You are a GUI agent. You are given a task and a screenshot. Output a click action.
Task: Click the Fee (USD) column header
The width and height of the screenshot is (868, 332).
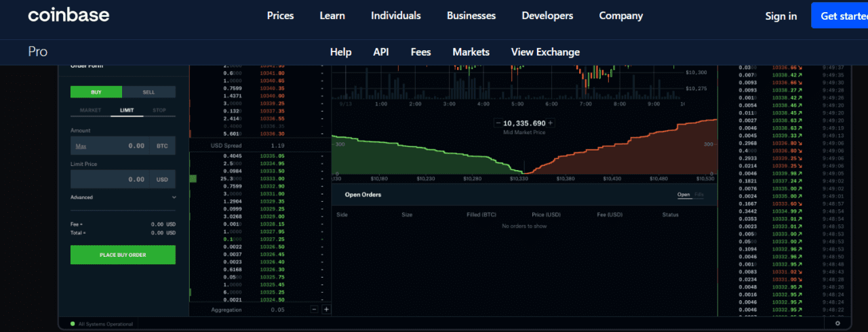[610, 215]
